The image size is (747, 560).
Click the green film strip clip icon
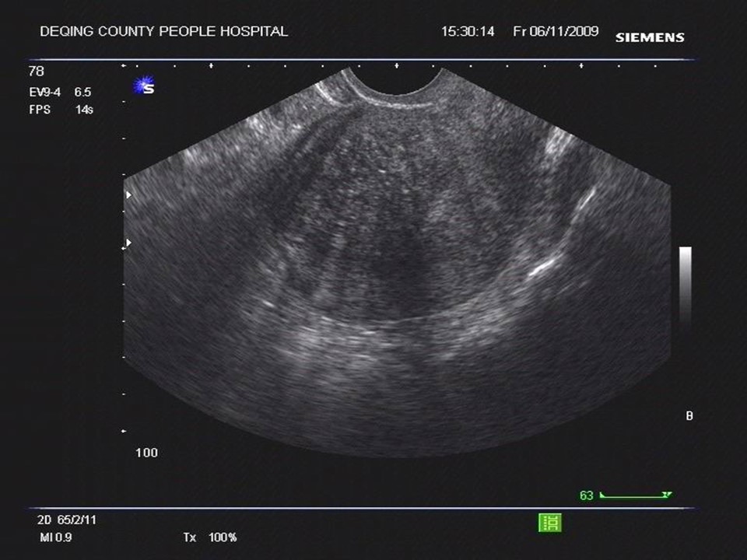[550, 523]
